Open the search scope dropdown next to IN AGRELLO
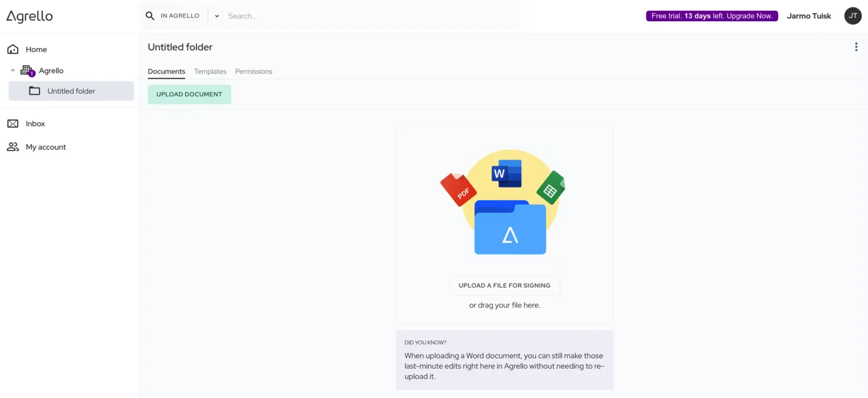Viewport: 868px width, 398px height. (216, 15)
